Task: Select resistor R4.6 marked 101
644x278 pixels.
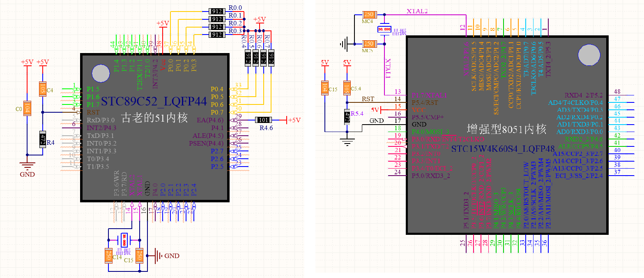Action: (263, 120)
